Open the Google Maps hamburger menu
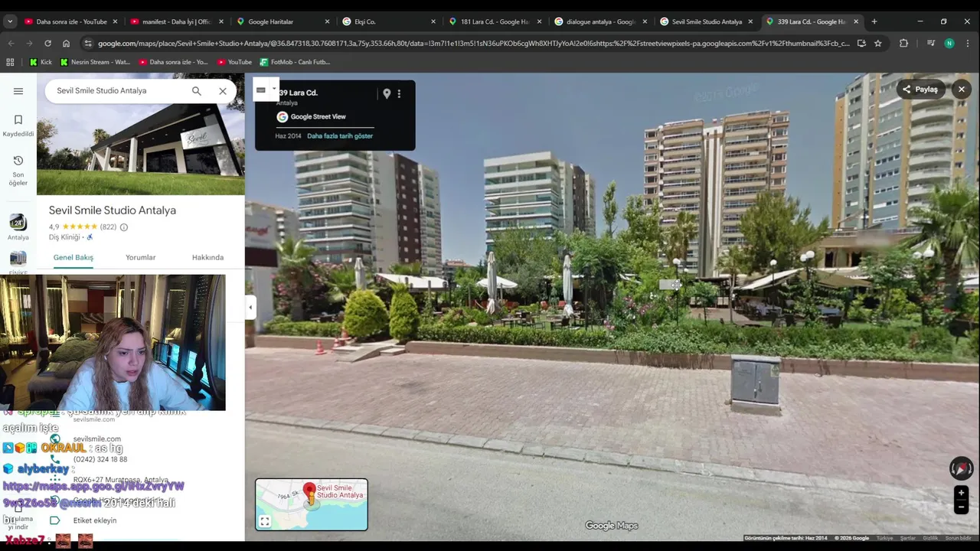Image resolution: width=980 pixels, height=551 pixels. coord(18,91)
